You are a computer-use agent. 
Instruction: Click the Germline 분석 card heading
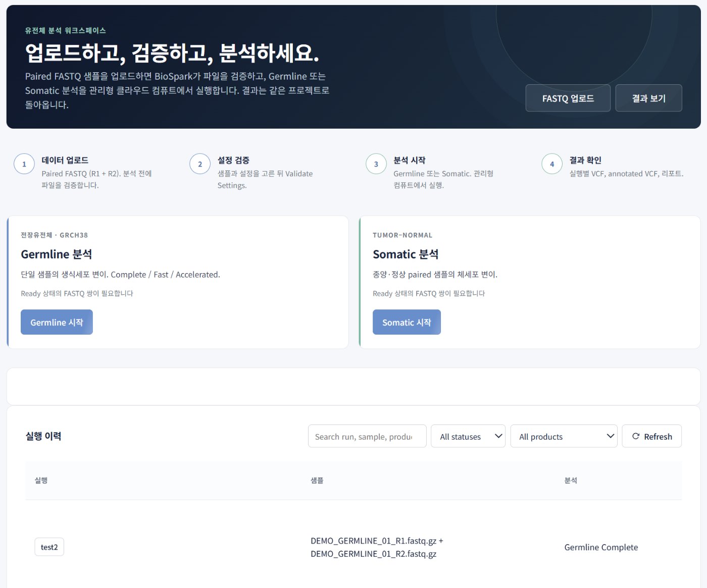[57, 254]
